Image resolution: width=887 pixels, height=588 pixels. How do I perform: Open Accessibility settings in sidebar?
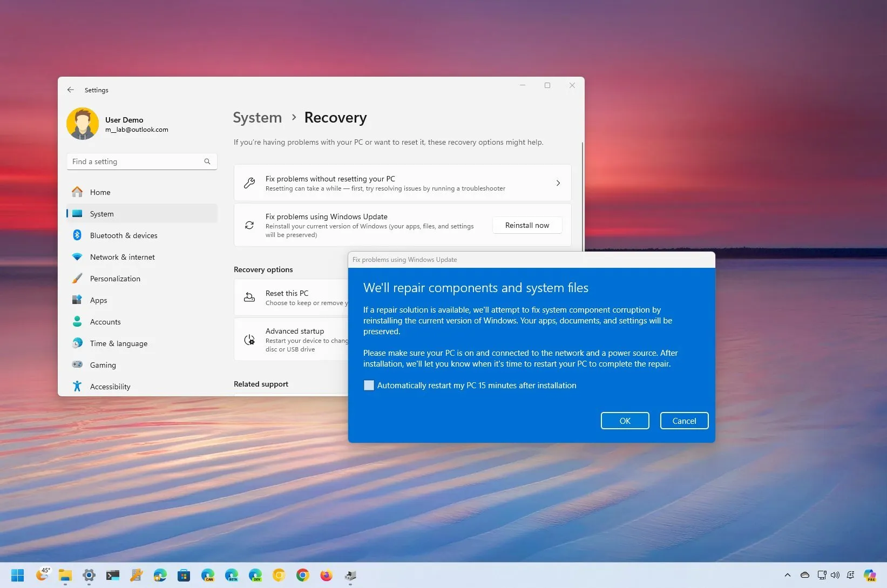click(142, 387)
